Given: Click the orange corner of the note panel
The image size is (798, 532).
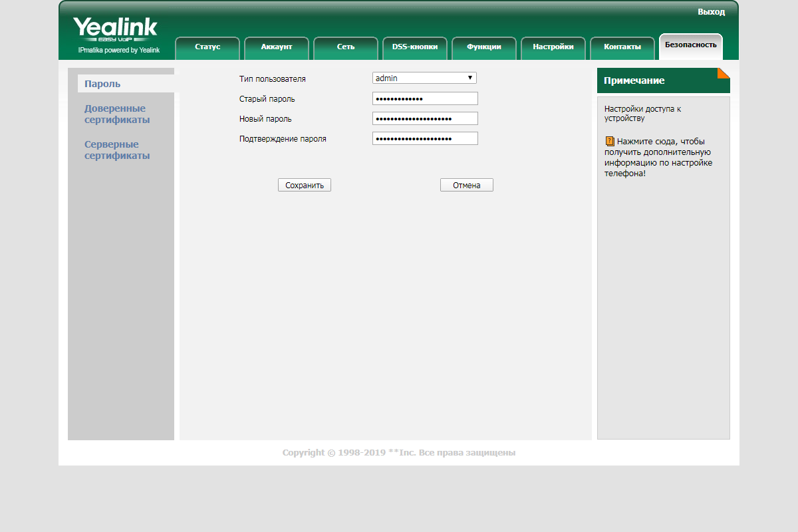Looking at the screenshot, I should click(724, 73).
